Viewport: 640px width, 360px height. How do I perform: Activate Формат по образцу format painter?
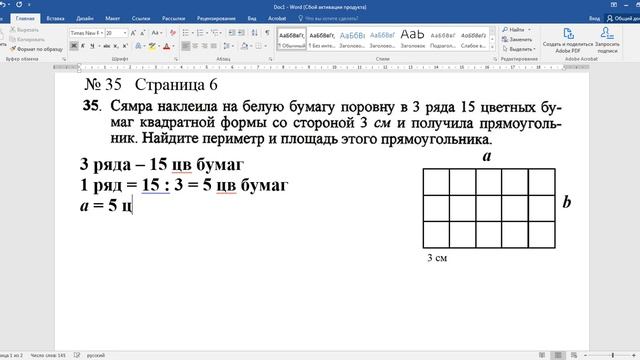36,49
